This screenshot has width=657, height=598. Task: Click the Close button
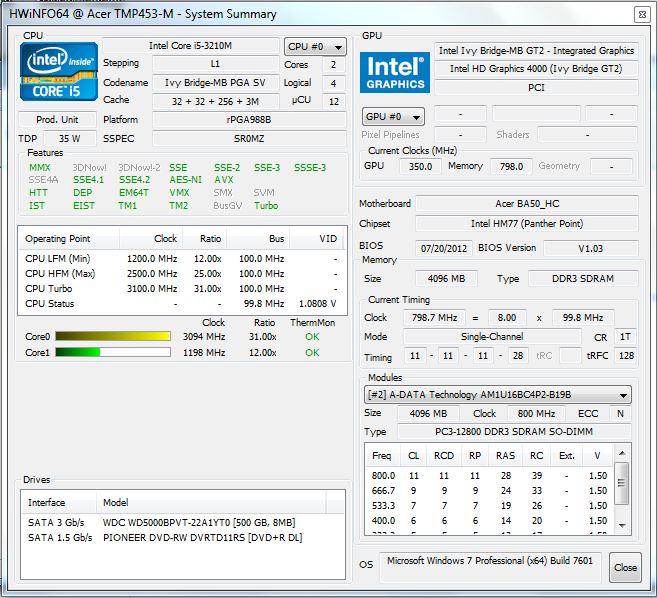click(625, 567)
